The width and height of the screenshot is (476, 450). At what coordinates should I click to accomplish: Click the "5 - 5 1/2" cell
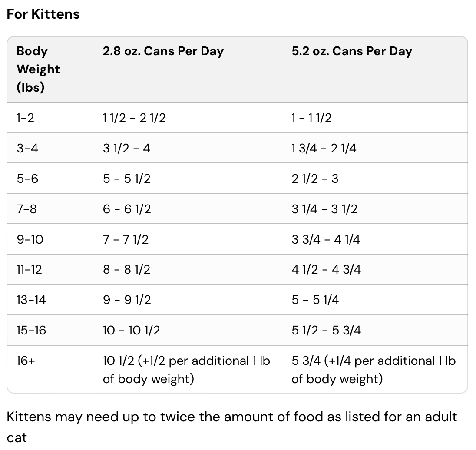pos(127,179)
